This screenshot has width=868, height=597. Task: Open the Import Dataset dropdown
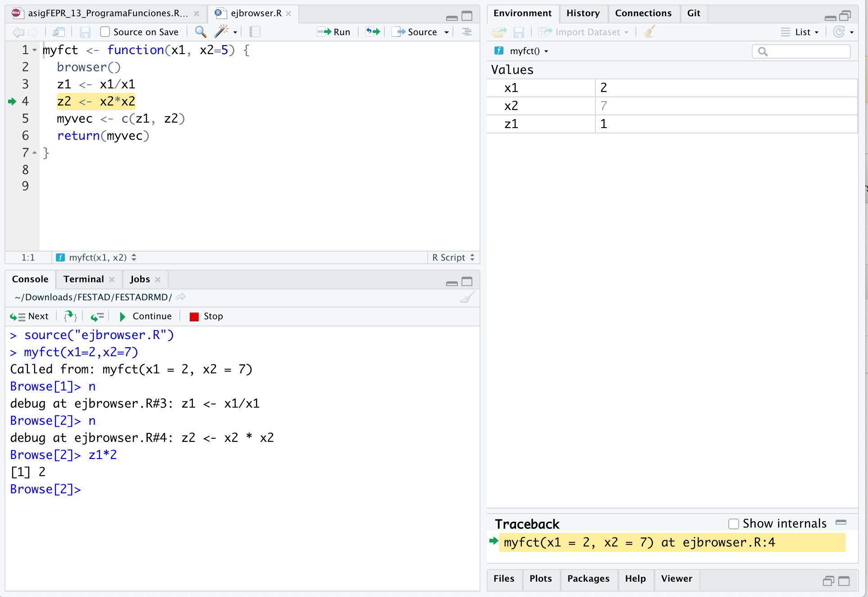(x=583, y=32)
